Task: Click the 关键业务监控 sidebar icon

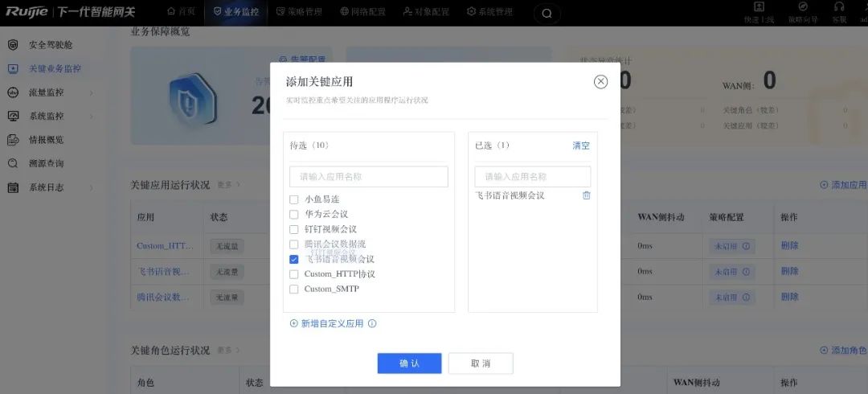Action: click(13, 68)
